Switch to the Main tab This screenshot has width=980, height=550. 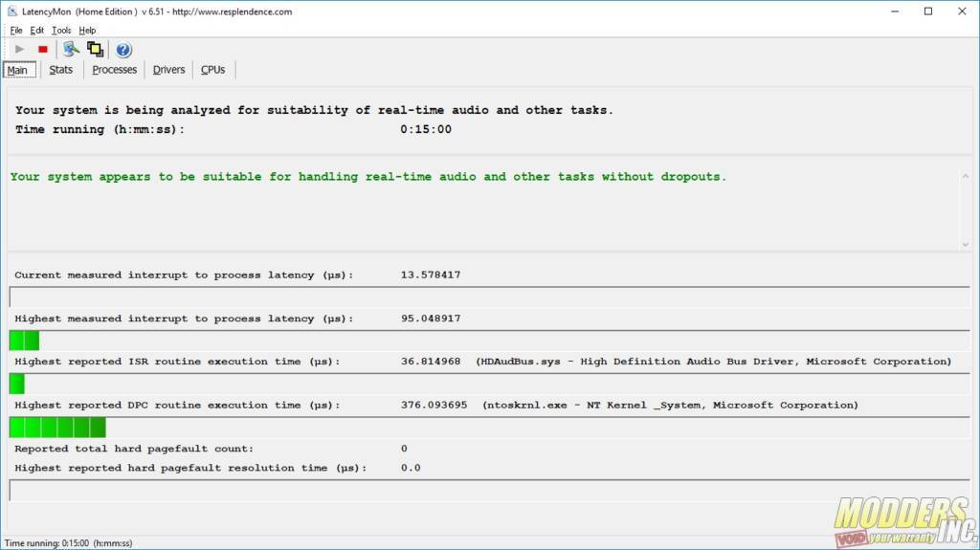pyautogui.click(x=18, y=70)
